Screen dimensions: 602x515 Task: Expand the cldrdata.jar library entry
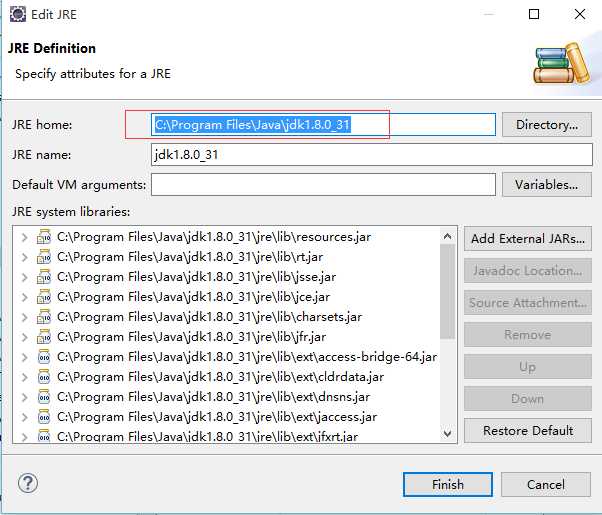click(25, 377)
